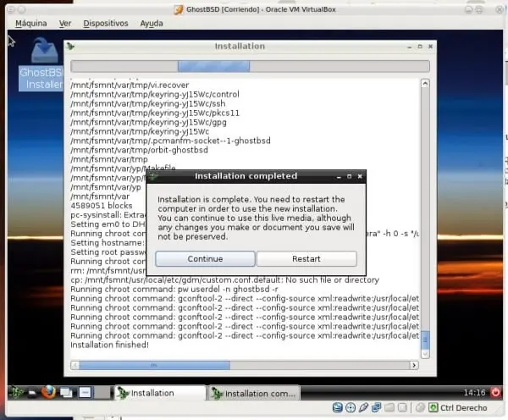Screen dimensions: 508x420
Task: Click the horizontal scrollbar blue thumb
Action: [x=155, y=366]
